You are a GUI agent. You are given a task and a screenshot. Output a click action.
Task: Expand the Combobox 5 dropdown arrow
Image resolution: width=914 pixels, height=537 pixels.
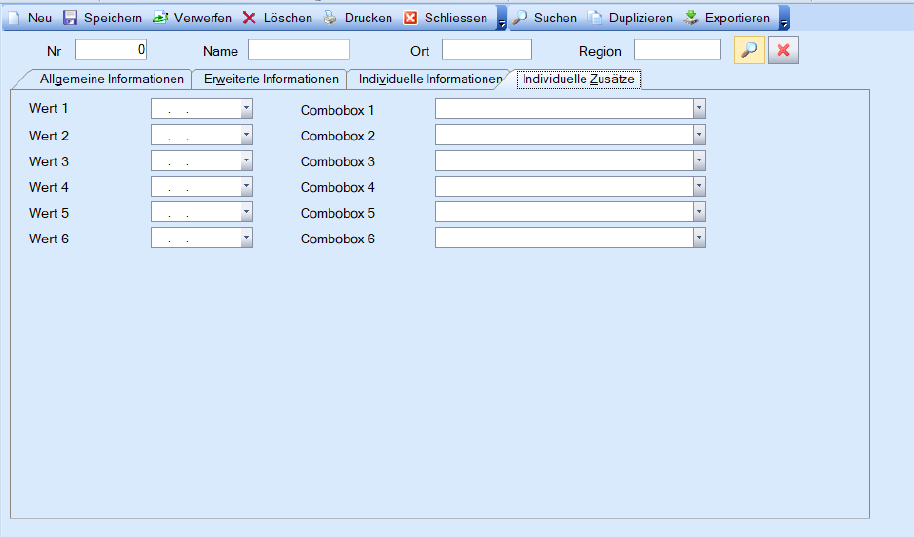coord(699,212)
